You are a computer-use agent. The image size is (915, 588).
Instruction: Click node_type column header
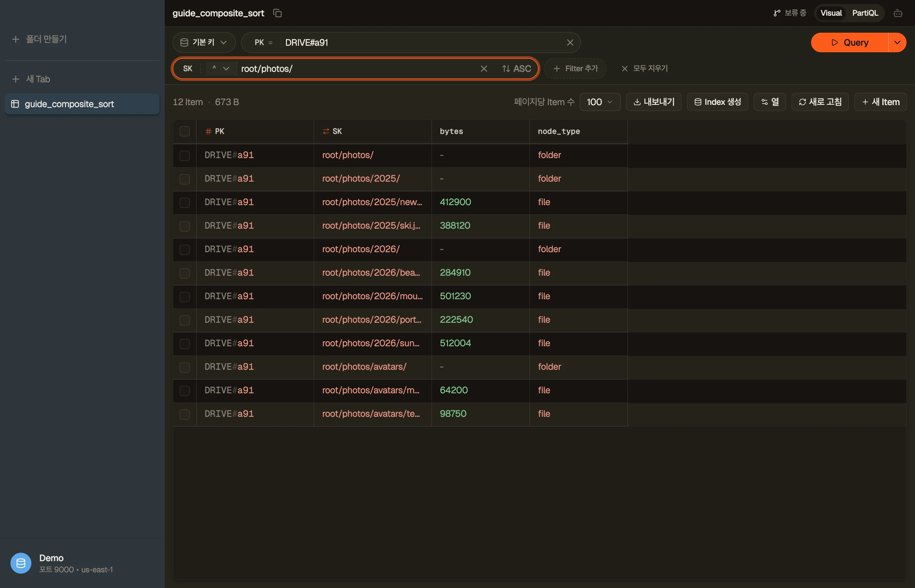pos(578,131)
